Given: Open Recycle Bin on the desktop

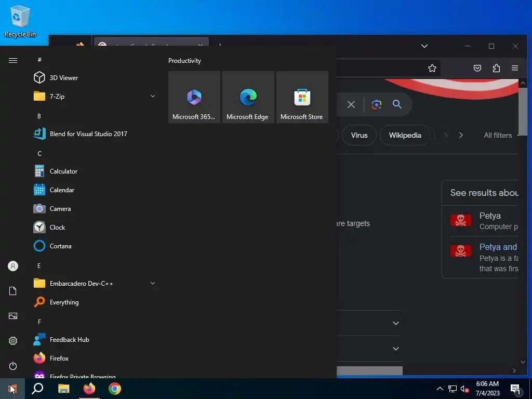Looking at the screenshot, I should pos(20,21).
